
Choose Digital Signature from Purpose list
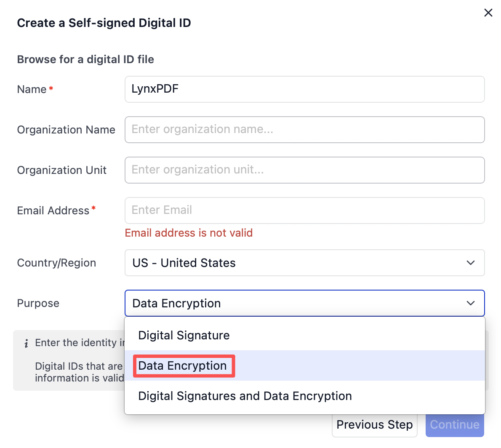[x=184, y=335]
